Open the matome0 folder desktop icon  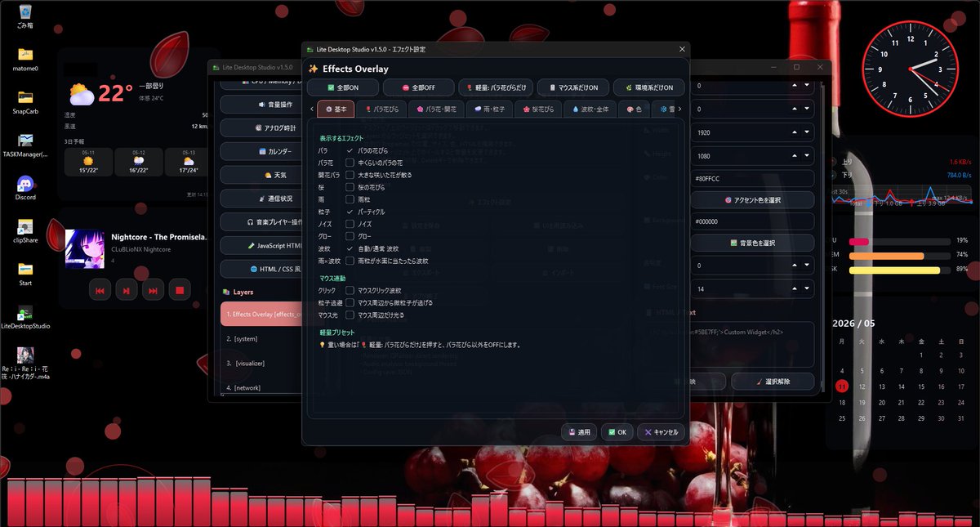(x=25, y=59)
